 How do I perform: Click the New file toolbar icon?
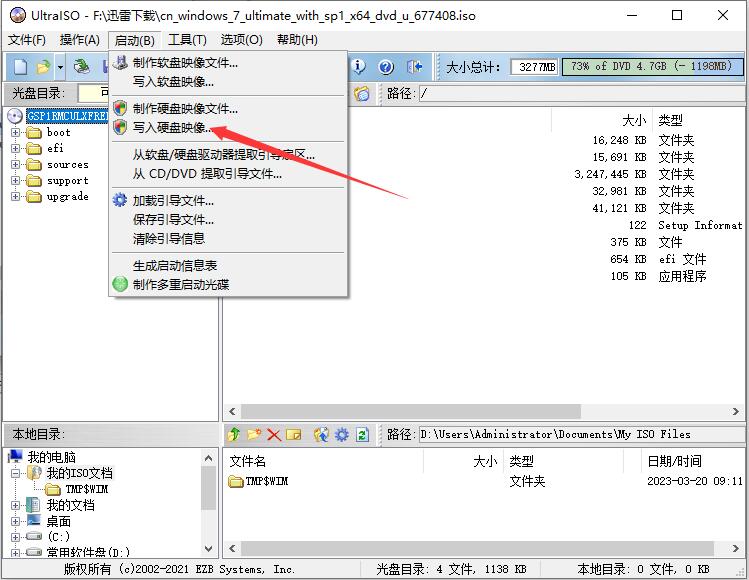(x=21, y=66)
